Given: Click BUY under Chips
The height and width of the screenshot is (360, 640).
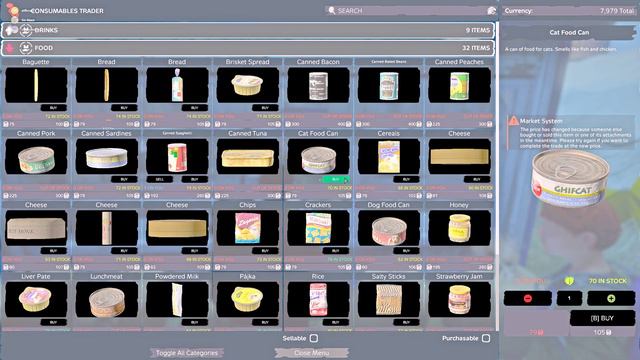Looking at the screenshot, I should [x=265, y=251].
